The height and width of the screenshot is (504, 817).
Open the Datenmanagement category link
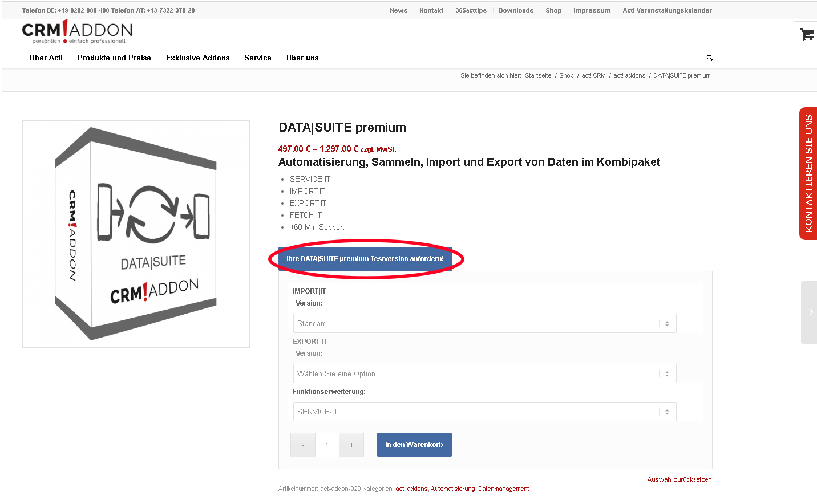click(x=503, y=489)
